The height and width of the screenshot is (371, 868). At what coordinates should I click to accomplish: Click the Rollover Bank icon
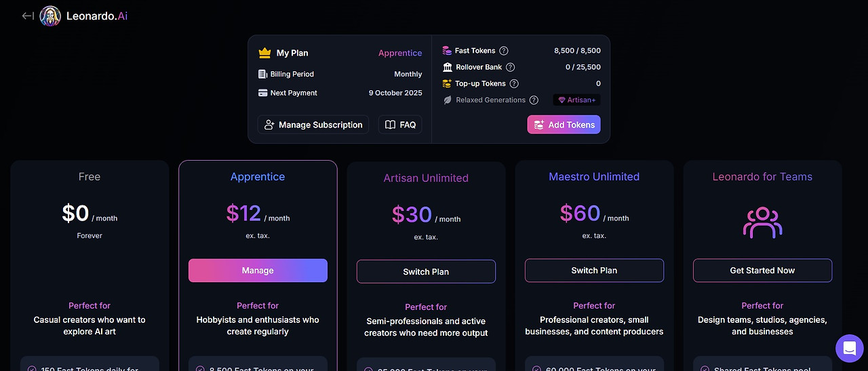pyautogui.click(x=448, y=67)
